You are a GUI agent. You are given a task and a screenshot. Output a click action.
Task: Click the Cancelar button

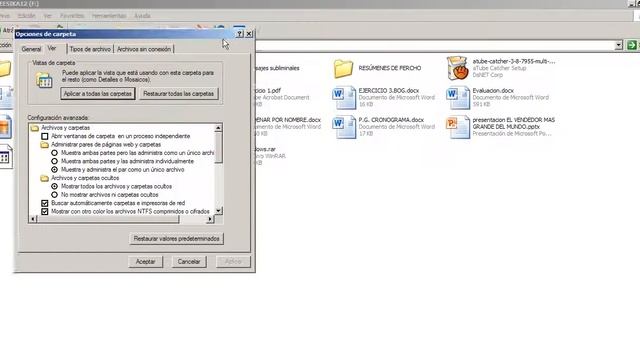(189, 262)
